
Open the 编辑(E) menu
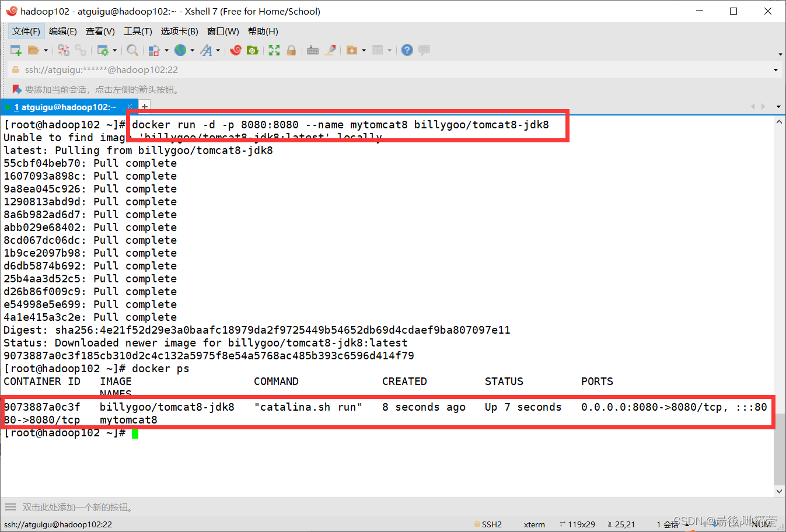[x=63, y=32]
